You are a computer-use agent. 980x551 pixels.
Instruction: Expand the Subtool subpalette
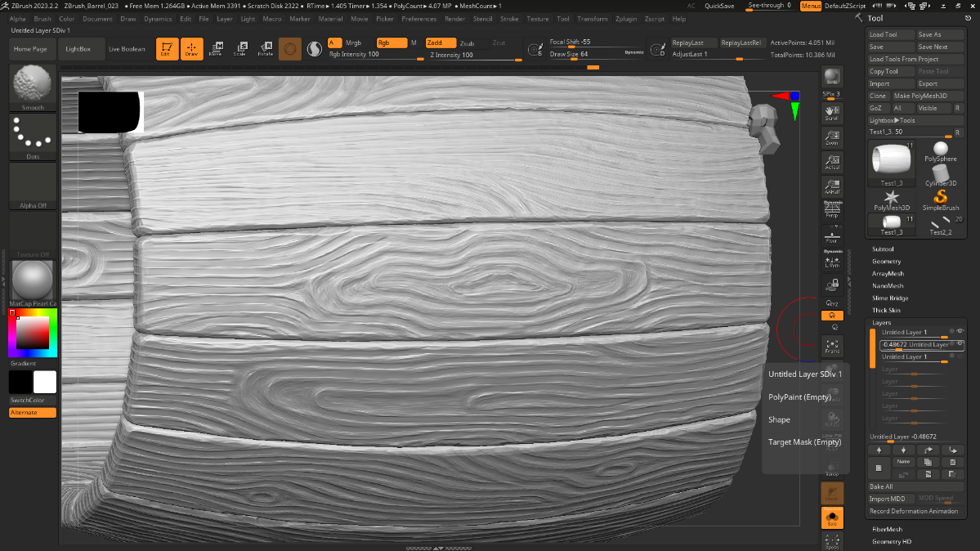[883, 249]
